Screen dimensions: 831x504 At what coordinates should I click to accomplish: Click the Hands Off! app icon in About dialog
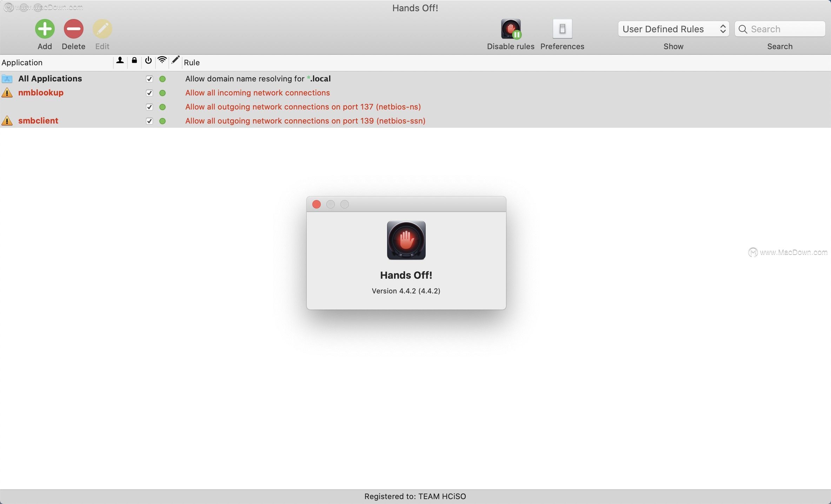[406, 240]
